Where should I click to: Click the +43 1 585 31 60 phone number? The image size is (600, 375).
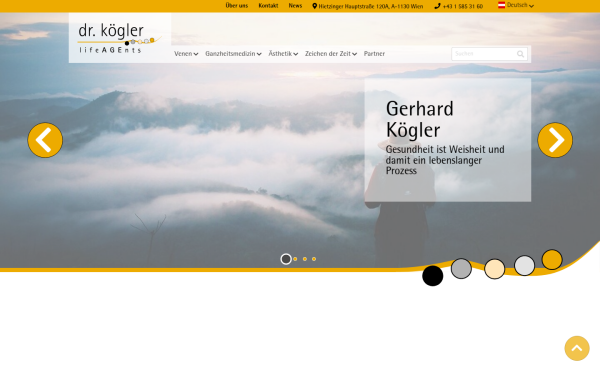463,7
